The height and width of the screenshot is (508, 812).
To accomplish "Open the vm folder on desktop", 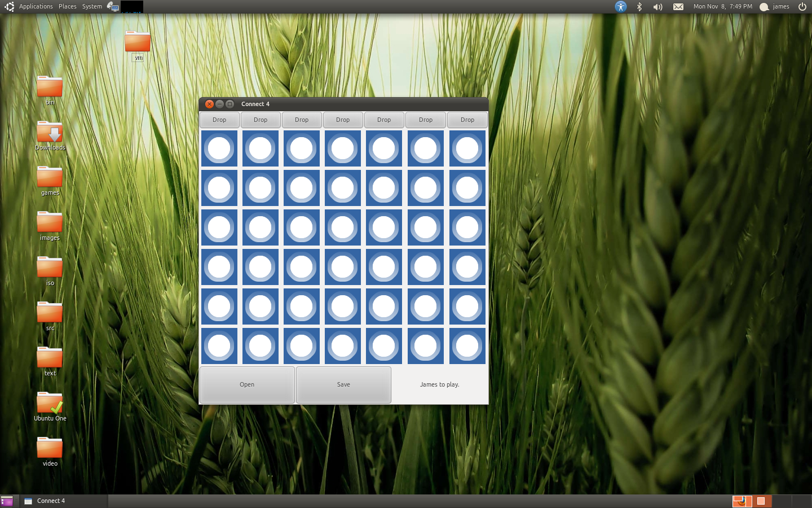I will pyautogui.click(x=138, y=42).
